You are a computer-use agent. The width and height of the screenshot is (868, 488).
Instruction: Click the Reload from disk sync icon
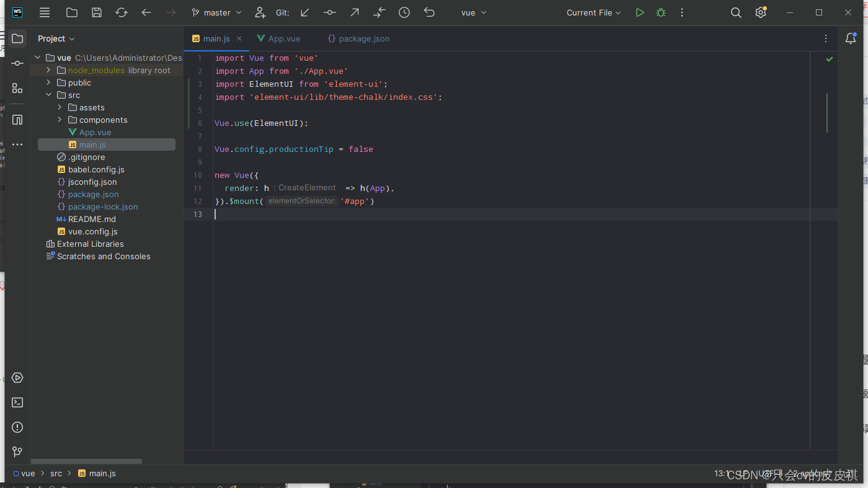(x=122, y=12)
